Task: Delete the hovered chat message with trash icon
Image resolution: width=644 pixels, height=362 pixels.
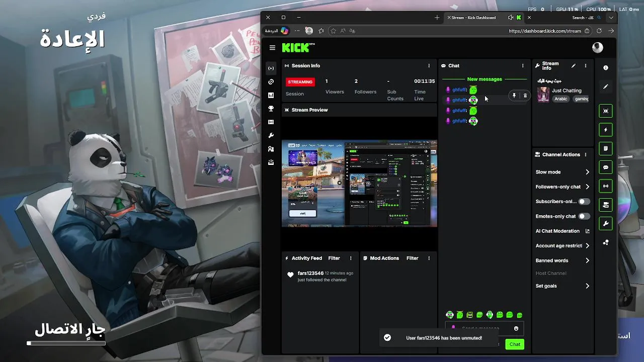Action: pyautogui.click(x=525, y=96)
